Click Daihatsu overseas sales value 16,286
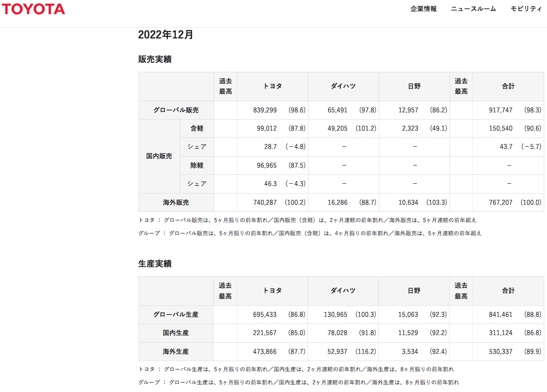 pos(337,203)
